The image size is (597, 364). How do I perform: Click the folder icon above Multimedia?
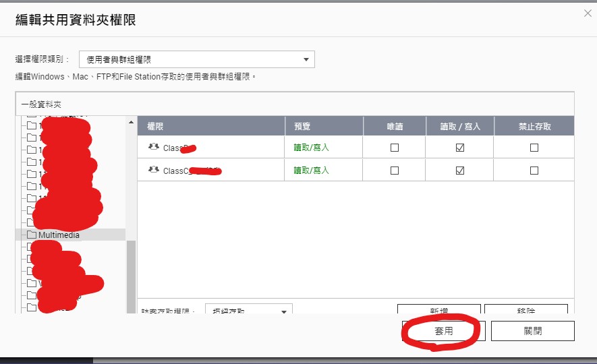click(31, 222)
